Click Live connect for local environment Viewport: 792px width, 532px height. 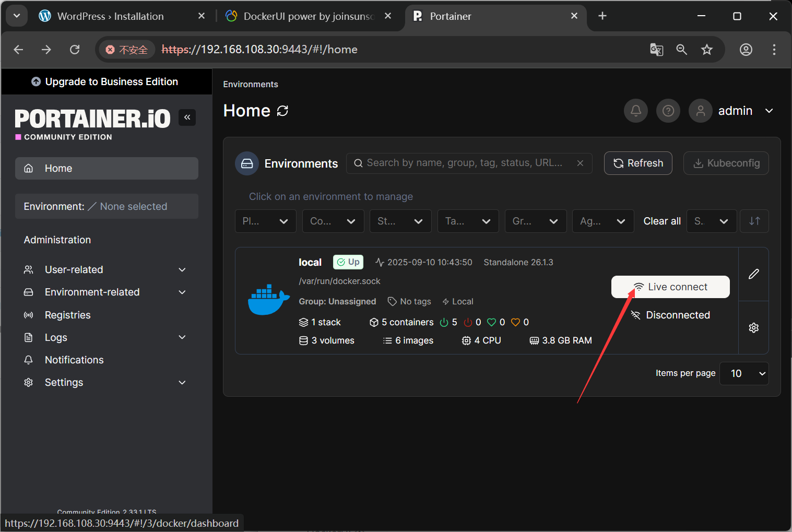[670, 287]
